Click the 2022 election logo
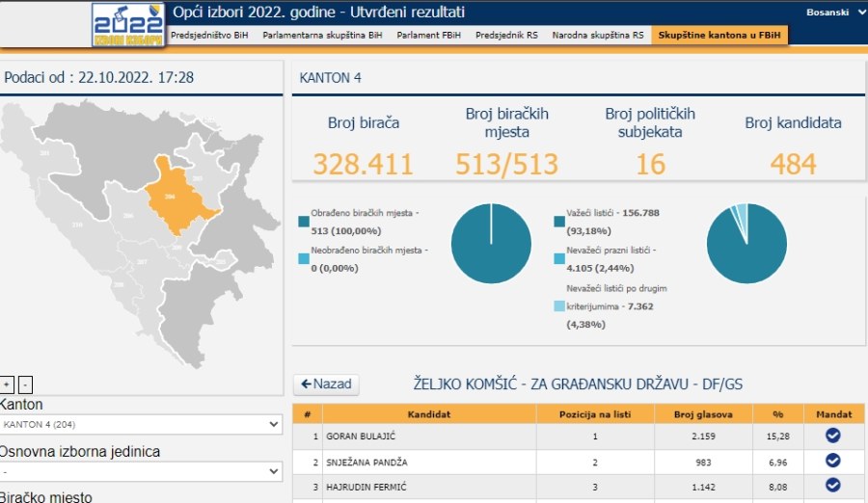This screenshot has width=868, height=503. coord(128,24)
